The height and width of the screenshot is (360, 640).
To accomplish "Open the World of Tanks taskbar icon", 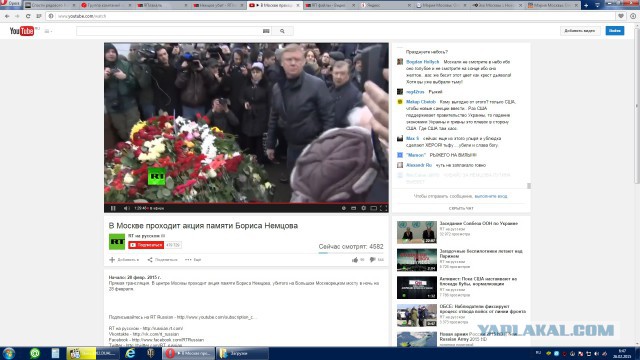I will (151, 353).
